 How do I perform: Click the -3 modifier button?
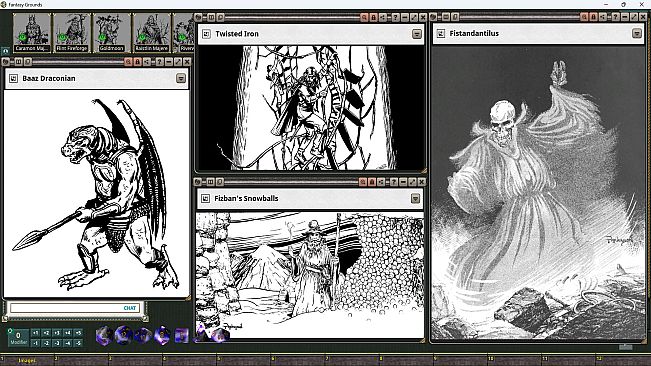coord(57,343)
